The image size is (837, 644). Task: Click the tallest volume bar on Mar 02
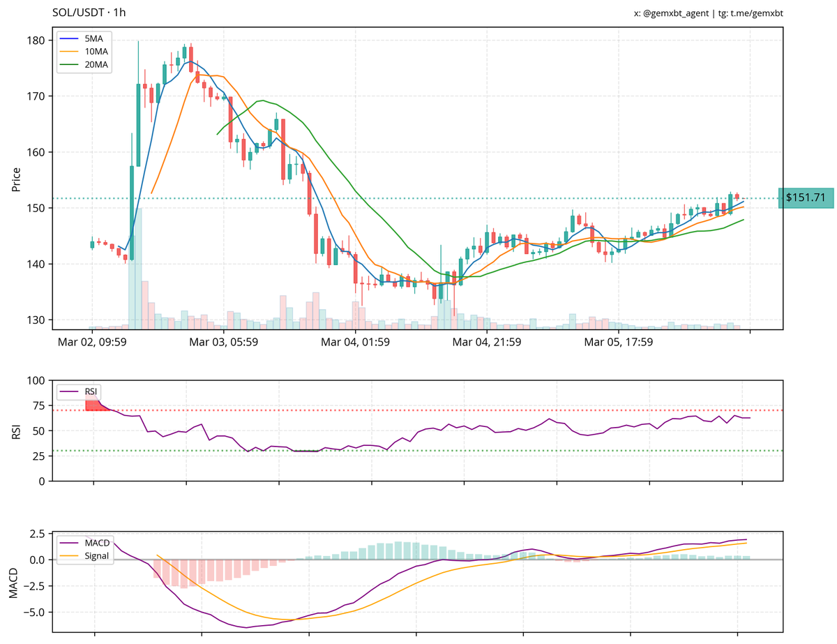click(x=139, y=269)
